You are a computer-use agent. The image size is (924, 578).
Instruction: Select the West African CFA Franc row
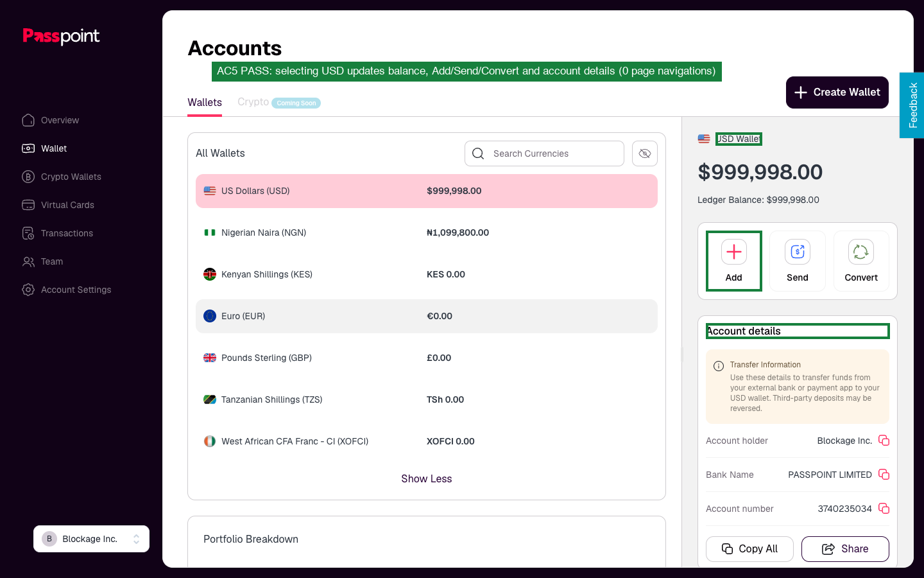pyautogui.click(x=427, y=441)
